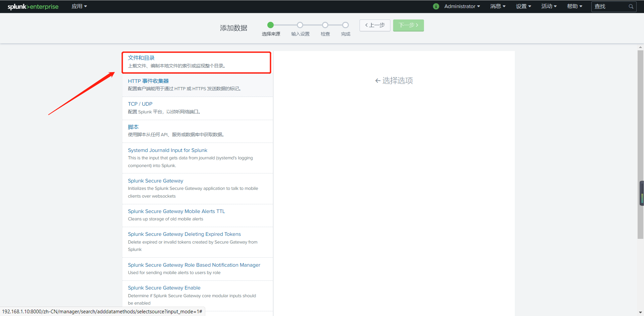Image resolution: width=644 pixels, height=316 pixels.
Task: Select HTTP 事件收集器 option
Action: (x=197, y=85)
